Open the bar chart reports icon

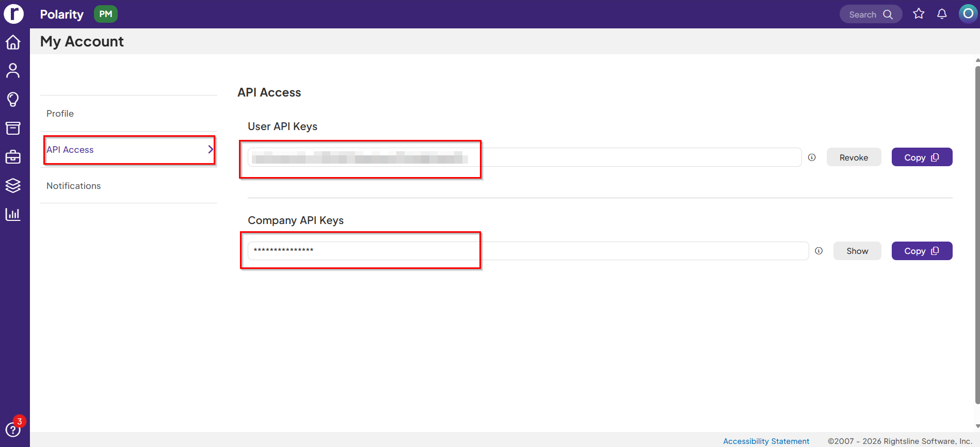pyautogui.click(x=13, y=214)
